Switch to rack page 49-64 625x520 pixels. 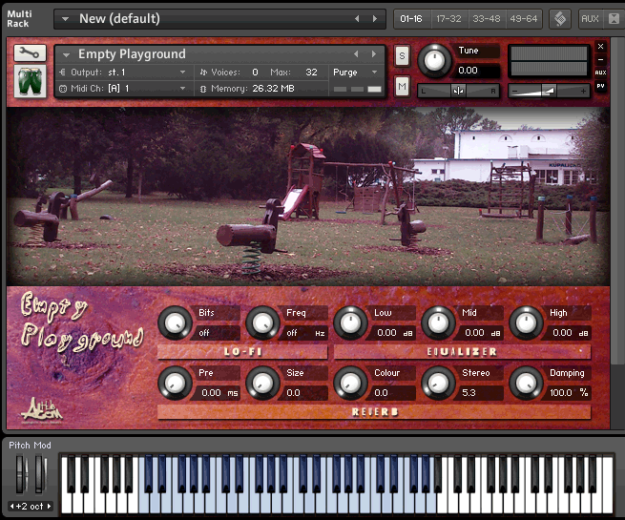[523, 19]
